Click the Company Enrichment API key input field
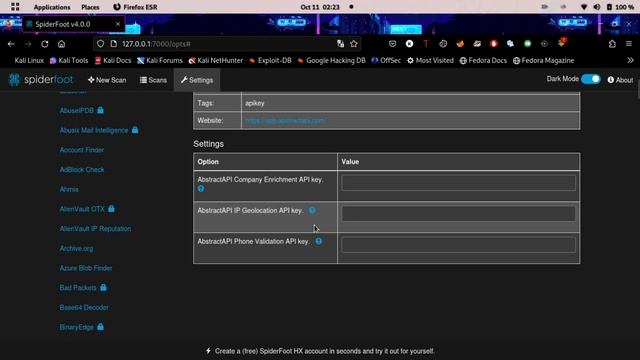Viewport: 640px width, 360px height. coord(458,183)
